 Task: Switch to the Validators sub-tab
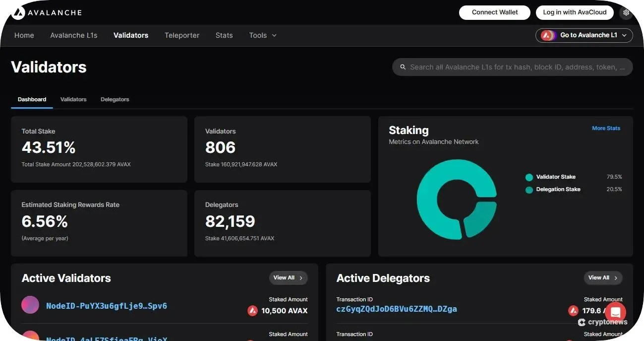(73, 99)
